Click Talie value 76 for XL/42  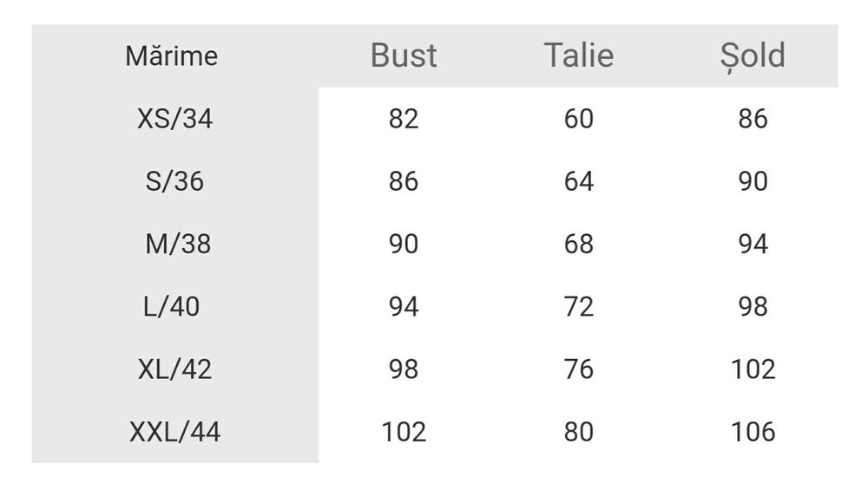tap(578, 369)
